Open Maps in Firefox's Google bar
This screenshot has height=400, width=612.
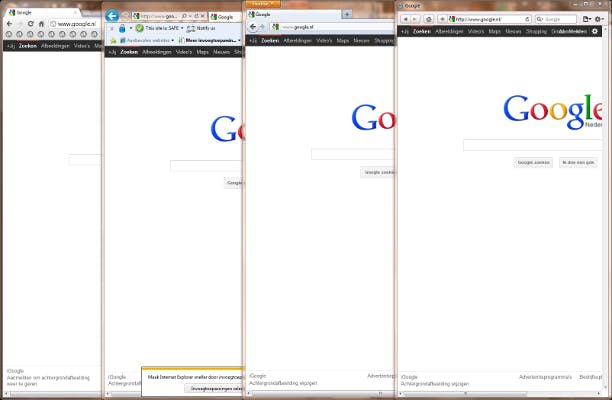click(343, 41)
